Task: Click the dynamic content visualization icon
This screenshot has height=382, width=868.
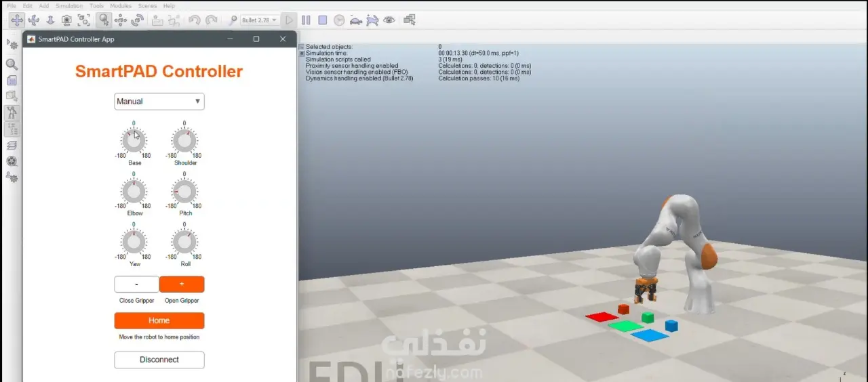Action: [233, 20]
